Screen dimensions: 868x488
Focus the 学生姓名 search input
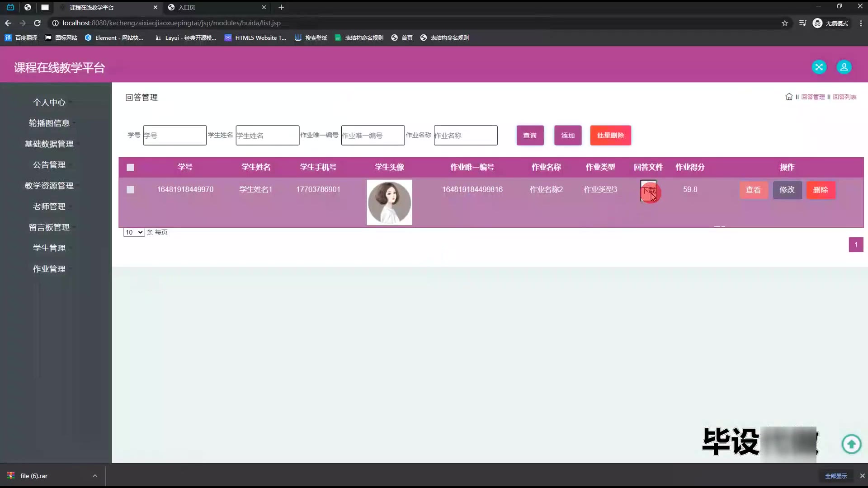267,136
